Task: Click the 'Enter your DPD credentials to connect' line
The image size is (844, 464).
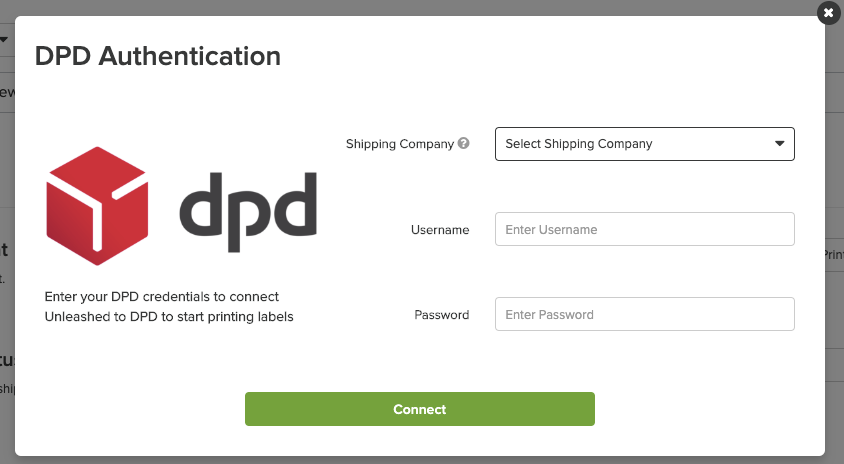Action: (162, 297)
